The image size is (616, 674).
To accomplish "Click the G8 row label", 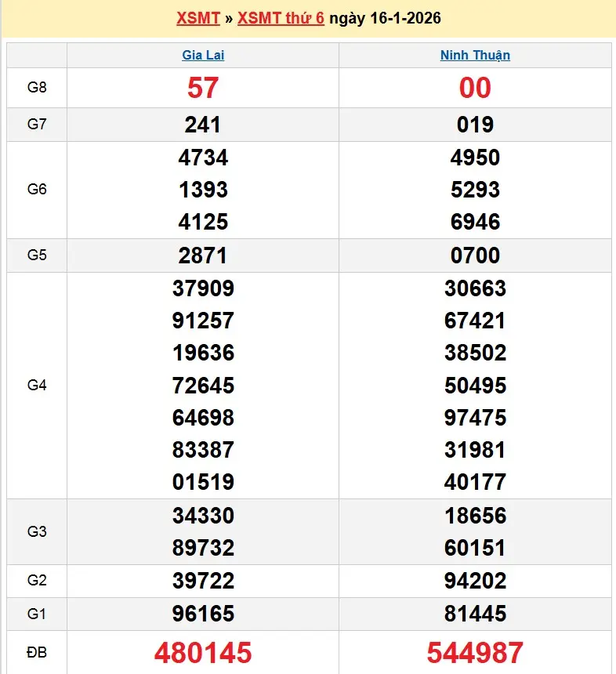I will (x=37, y=88).
